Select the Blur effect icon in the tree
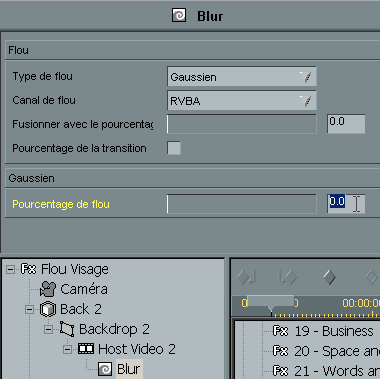The height and width of the screenshot is (379, 380). point(105,369)
